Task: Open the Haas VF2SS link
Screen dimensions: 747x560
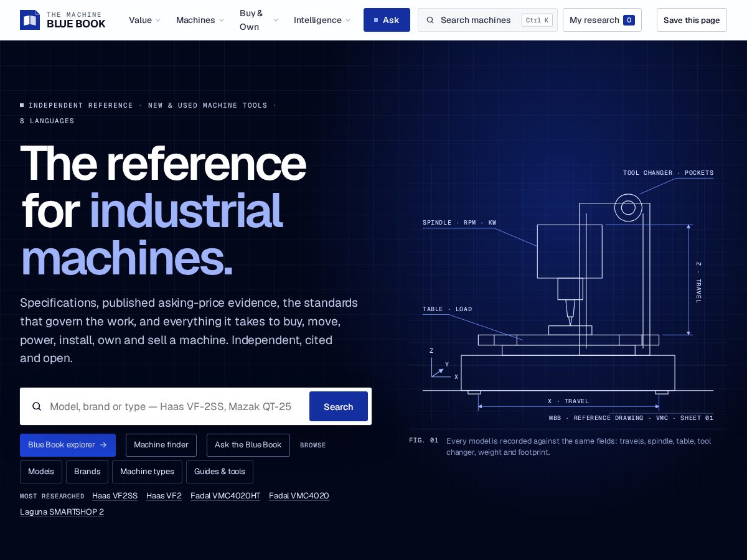Action: click(115, 496)
